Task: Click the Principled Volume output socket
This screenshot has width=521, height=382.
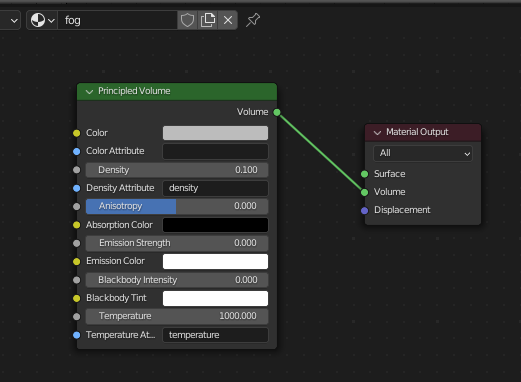Action: pyautogui.click(x=277, y=112)
